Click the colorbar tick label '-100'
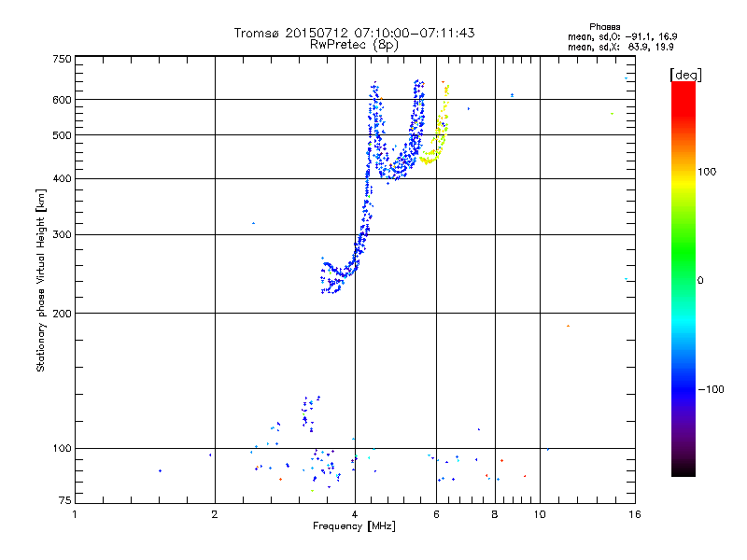This screenshot has height=560, width=747. tap(711, 389)
